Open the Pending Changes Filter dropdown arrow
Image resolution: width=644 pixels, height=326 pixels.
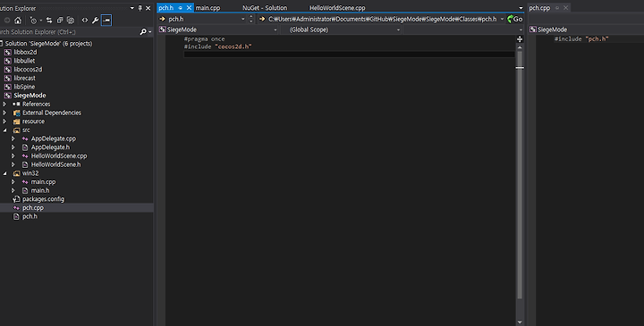coord(40,21)
